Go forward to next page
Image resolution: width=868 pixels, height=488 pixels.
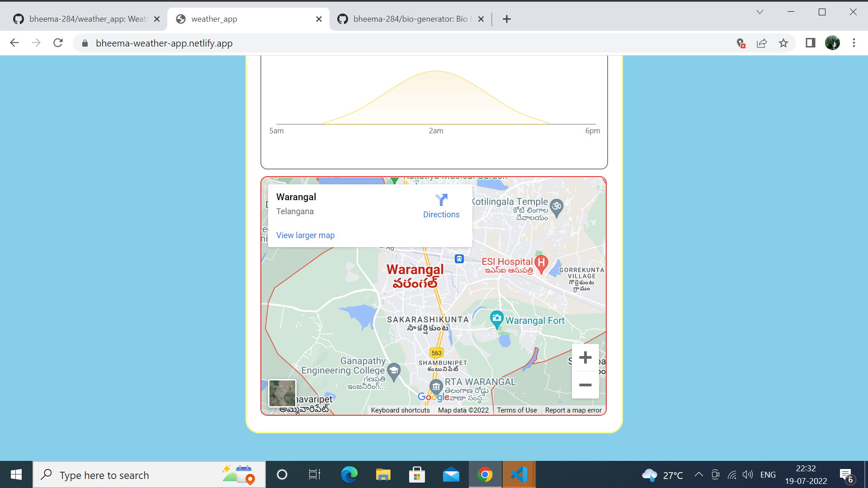(x=36, y=43)
